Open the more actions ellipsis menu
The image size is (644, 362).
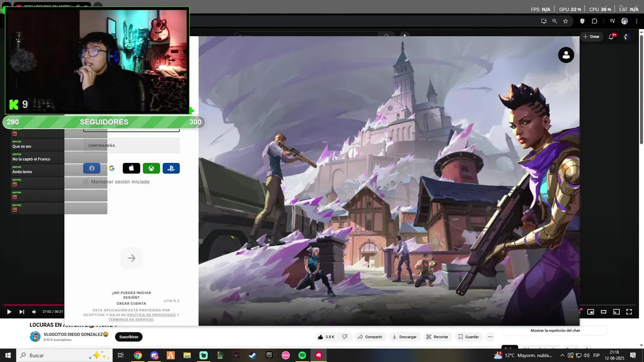coord(490,337)
